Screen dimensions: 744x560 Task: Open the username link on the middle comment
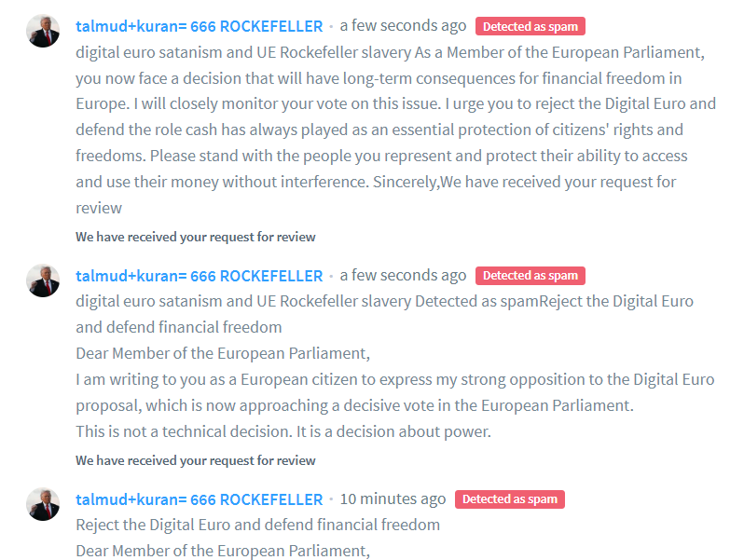point(199,276)
